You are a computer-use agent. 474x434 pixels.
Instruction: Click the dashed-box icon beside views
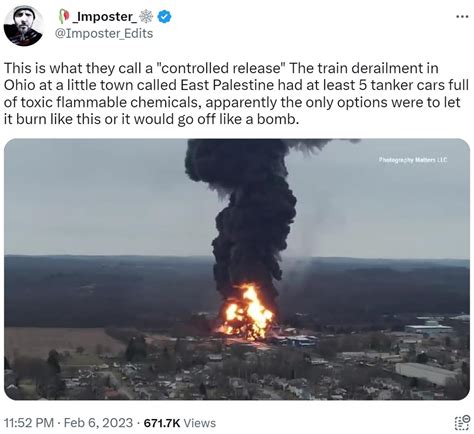(x=462, y=423)
